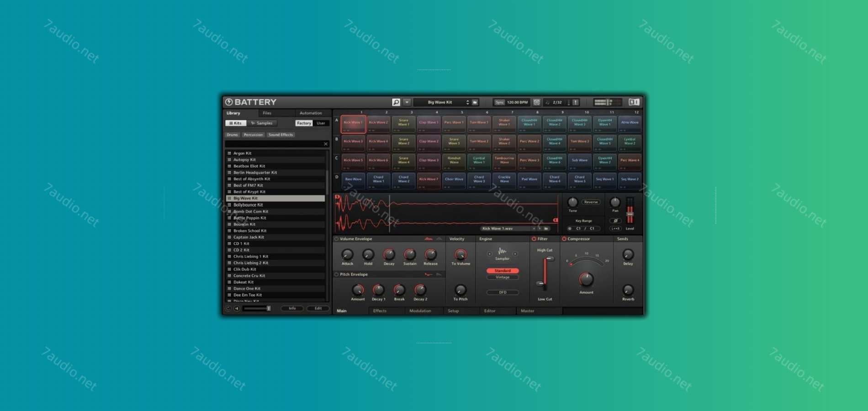Toggle the Sync button next to BPM
The image size is (868, 411).
(x=499, y=102)
